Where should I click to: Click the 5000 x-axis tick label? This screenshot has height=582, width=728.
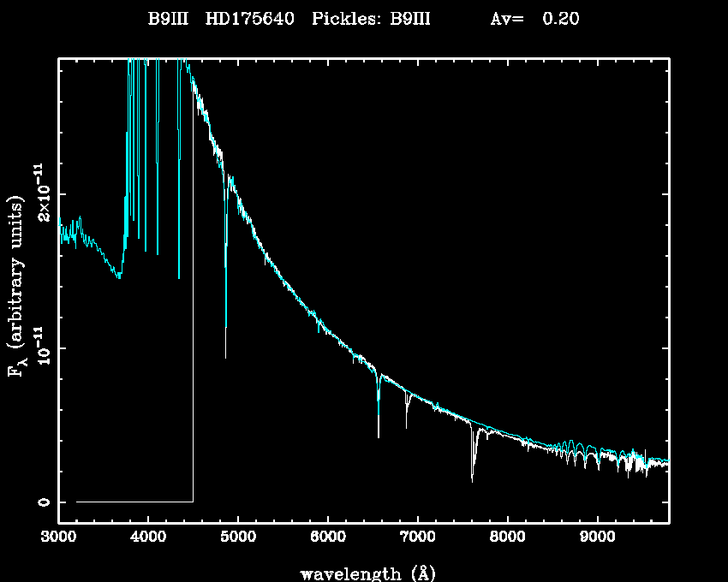(238, 539)
